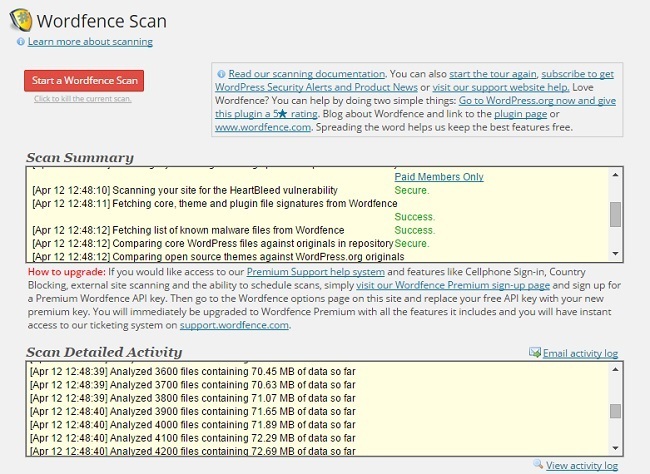Viewport: 650px width, 474px height.
Task: Click the Wordfence shield logo icon
Action: 21,20
